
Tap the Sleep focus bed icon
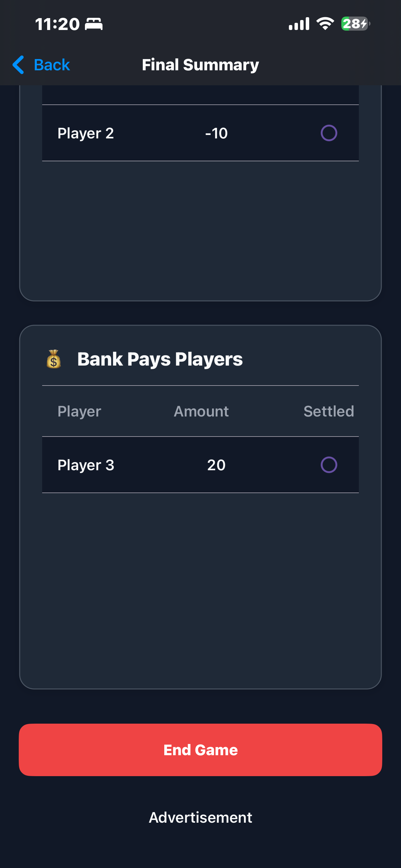pyautogui.click(x=94, y=24)
